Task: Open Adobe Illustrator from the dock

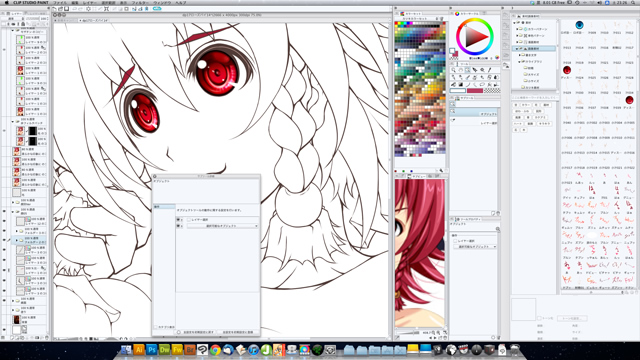Action: pos(139,350)
